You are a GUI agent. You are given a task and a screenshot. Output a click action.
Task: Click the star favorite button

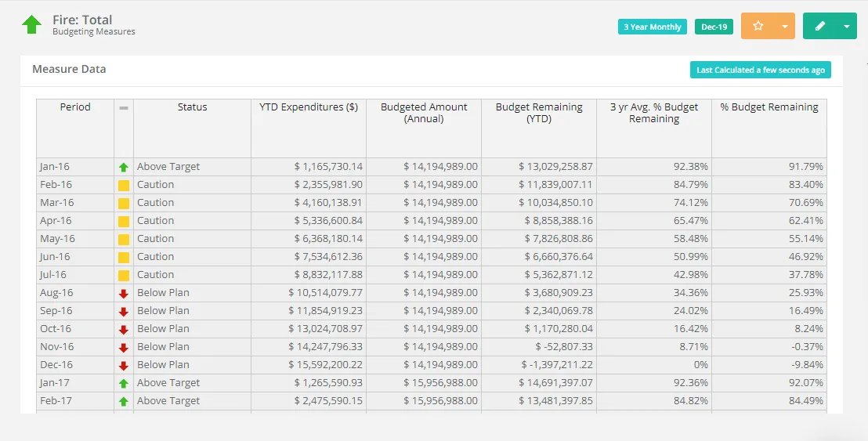tap(758, 26)
